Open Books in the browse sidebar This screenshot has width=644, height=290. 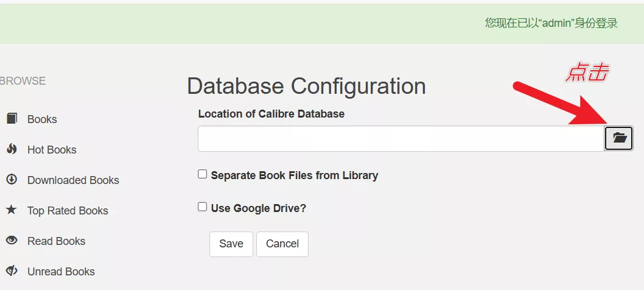(x=42, y=119)
